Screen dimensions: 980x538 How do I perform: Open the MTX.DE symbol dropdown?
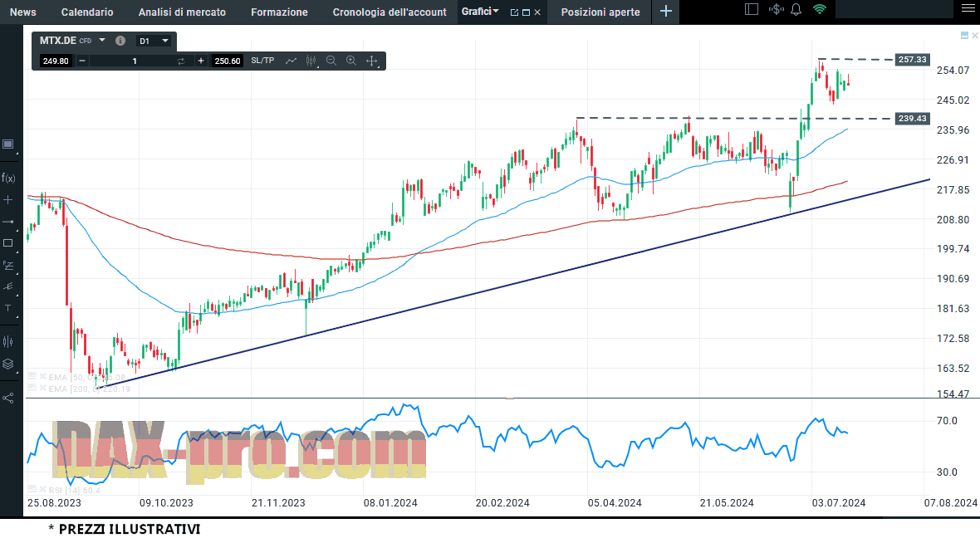(x=102, y=41)
